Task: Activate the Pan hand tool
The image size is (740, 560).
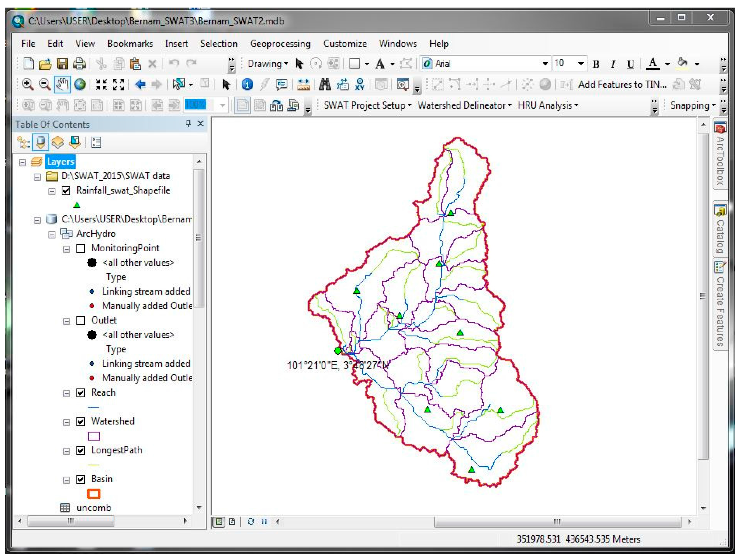Action: click(62, 85)
